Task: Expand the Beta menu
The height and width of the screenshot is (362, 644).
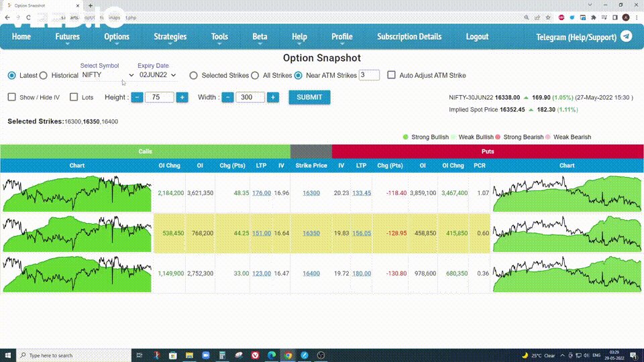Action: 260,36
